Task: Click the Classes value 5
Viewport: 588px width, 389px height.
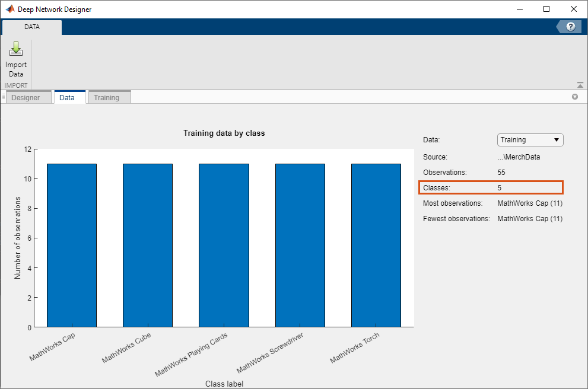Action: pyautogui.click(x=500, y=188)
